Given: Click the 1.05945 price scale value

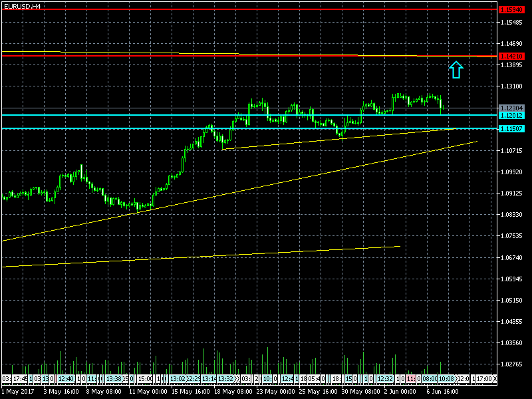Looking at the screenshot, I should [511, 279].
